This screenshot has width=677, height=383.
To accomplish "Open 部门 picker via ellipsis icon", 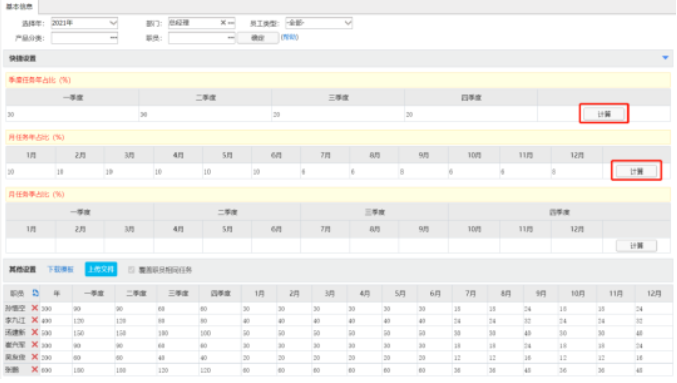I will pyautogui.click(x=231, y=23).
